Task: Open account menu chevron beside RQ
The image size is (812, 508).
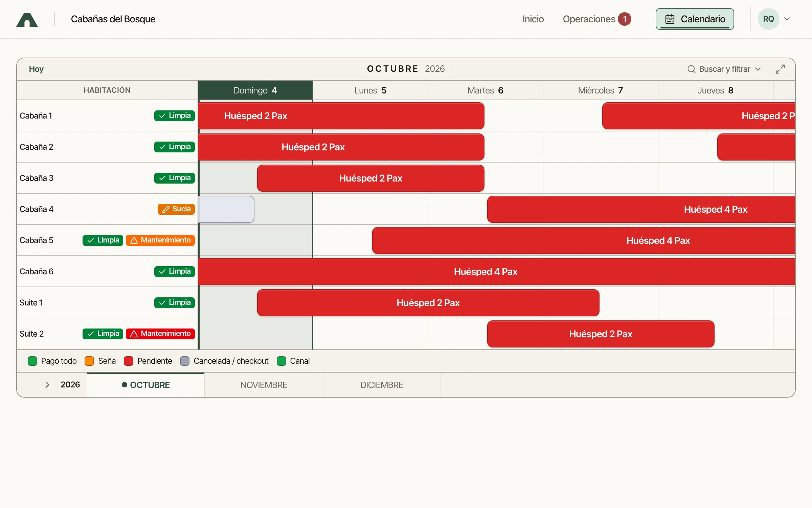Action: pos(787,19)
